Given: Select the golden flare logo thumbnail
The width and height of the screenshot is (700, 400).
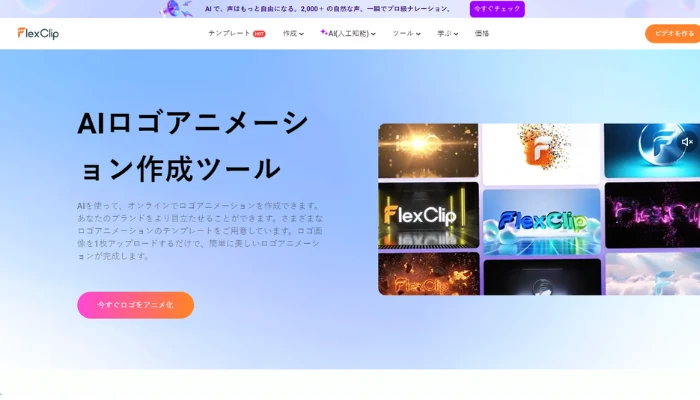Looking at the screenshot, I should (428, 150).
